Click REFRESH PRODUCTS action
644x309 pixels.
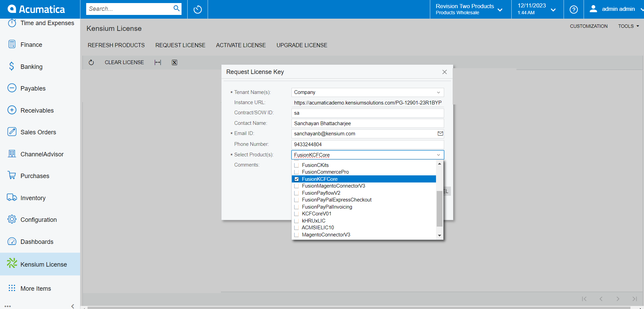[116, 45]
